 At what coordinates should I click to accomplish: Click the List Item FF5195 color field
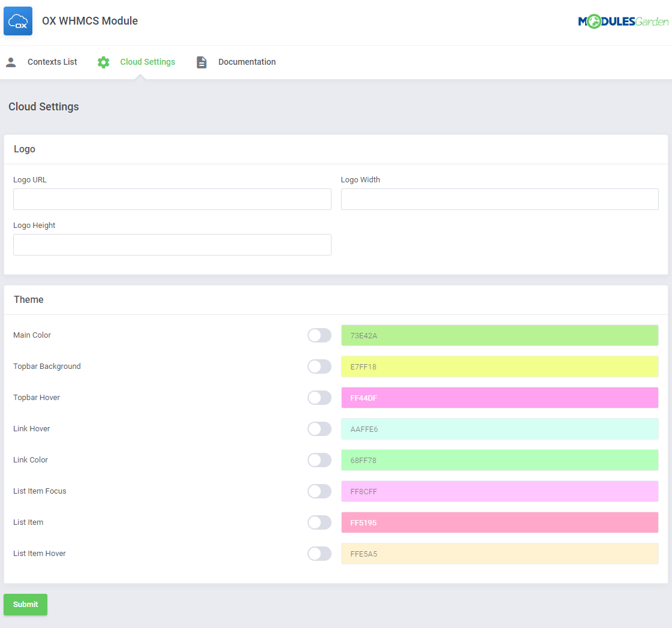tap(500, 522)
